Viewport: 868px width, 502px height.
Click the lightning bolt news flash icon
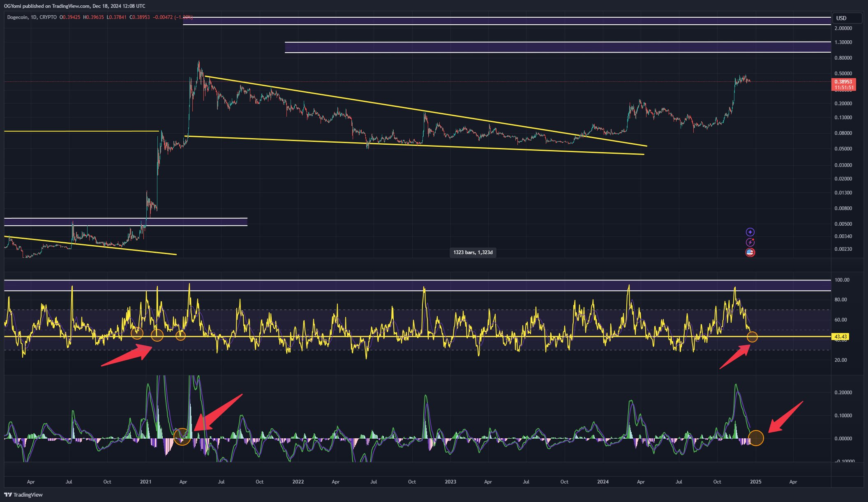pos(750,242)
